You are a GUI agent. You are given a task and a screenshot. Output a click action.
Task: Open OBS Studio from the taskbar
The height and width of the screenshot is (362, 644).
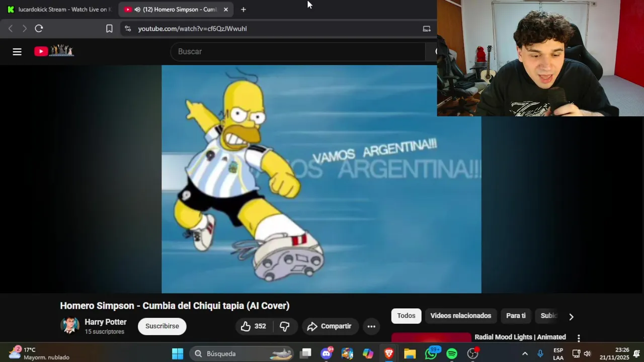coord(473,354)
